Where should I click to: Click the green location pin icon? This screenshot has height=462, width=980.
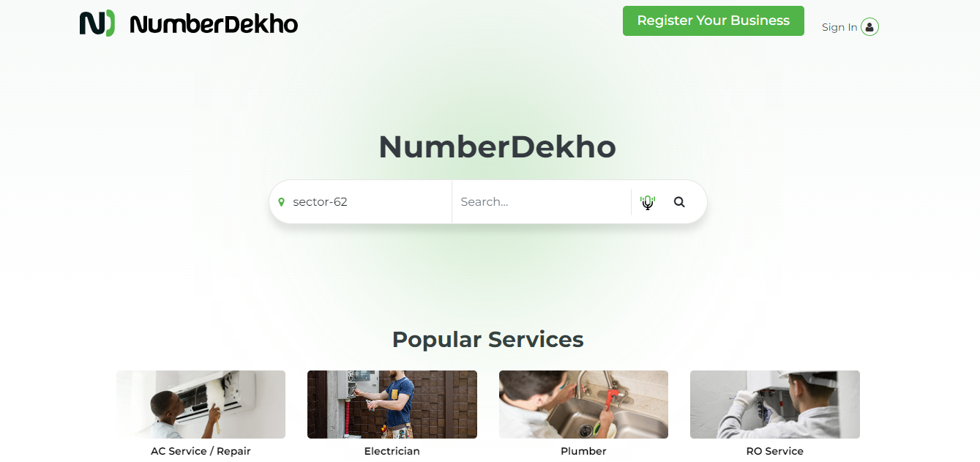click(282, 202)
